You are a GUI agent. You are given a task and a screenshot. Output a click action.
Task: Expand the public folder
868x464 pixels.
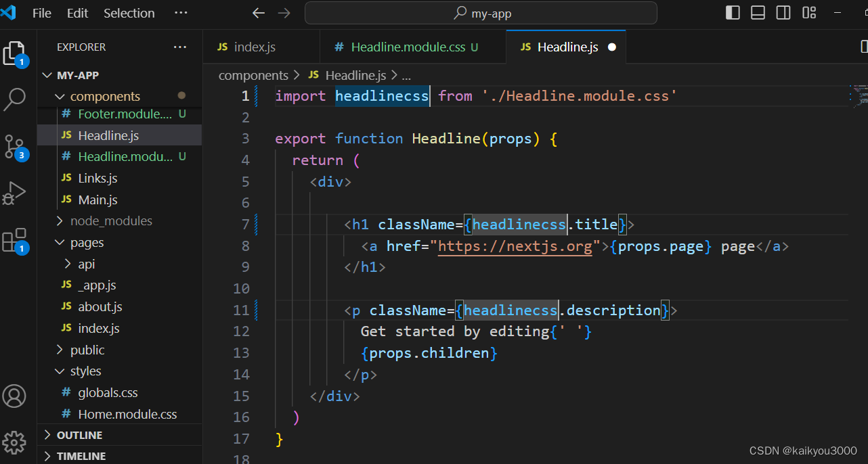tap(119, 350)
